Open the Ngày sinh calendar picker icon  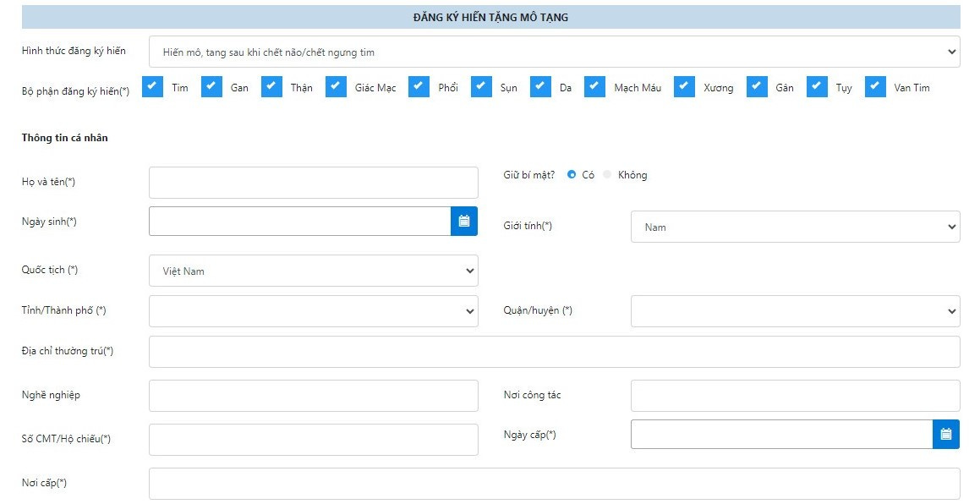(x=464, y=222)
